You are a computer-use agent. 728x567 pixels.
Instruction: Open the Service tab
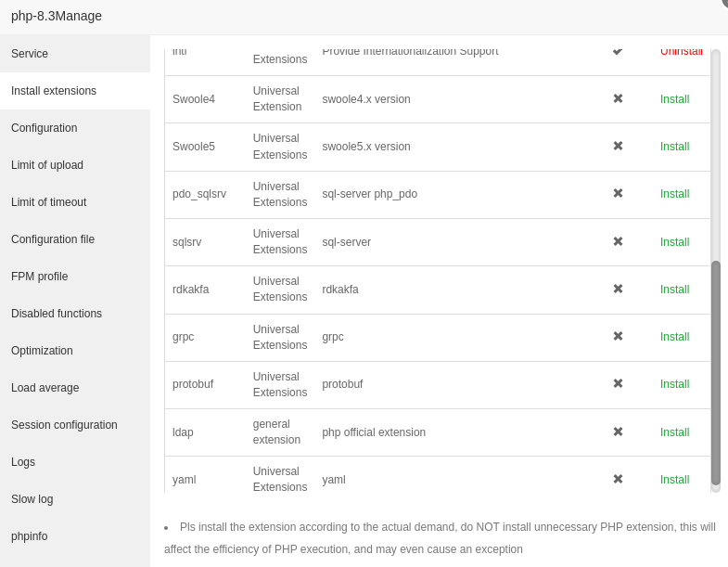[30, 54]
